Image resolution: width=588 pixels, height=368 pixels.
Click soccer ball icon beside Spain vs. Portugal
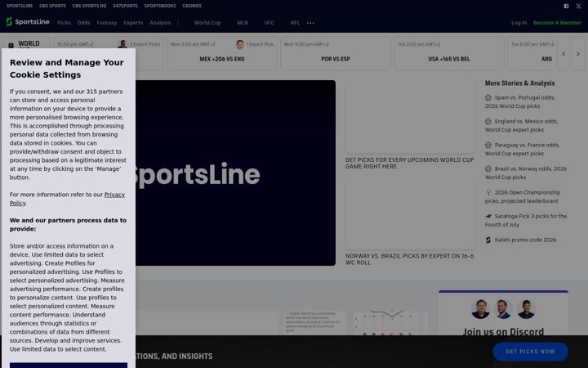click(488, 97)
